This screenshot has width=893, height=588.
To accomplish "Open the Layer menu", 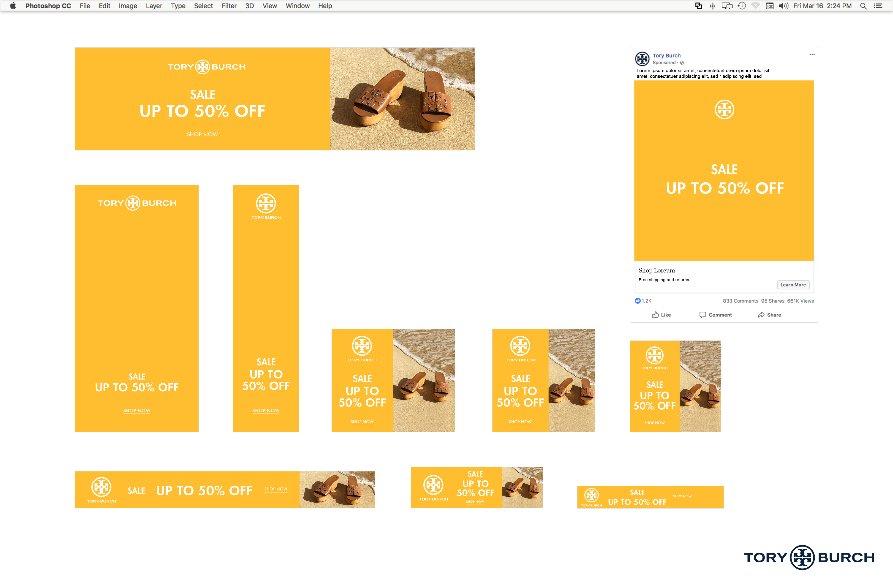I will coord(154,6).
